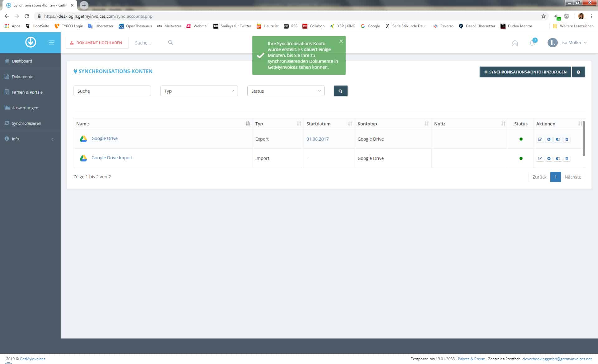This screenshot has height=364, width=598.
Task: Open the Lisa Müller user menu
Action: (567, 43)
